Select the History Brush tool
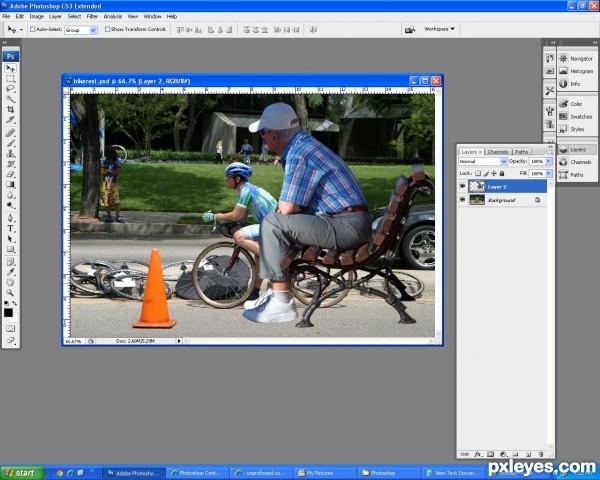The height and width of the screenshot is (480, 600). click(x=10, y=164)
